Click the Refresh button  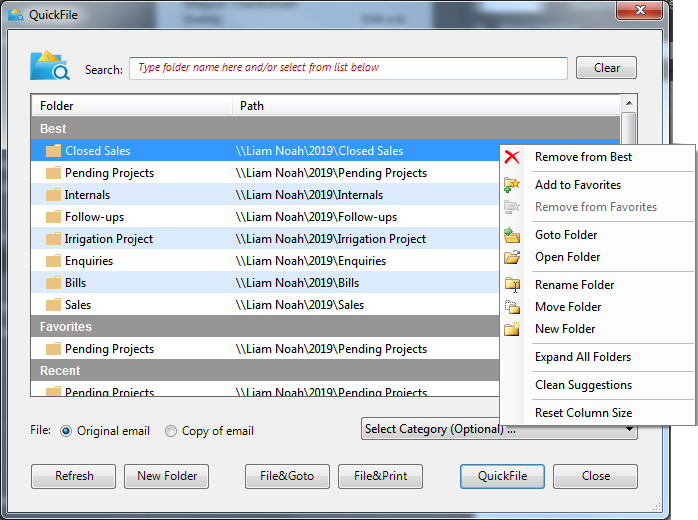pyautogui.click(x=73, y=476)
